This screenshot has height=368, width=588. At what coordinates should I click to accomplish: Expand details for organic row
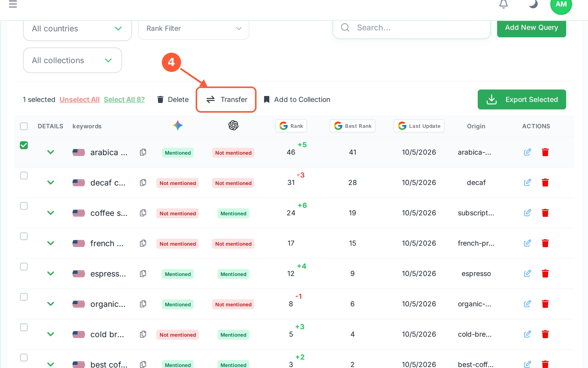51,304
